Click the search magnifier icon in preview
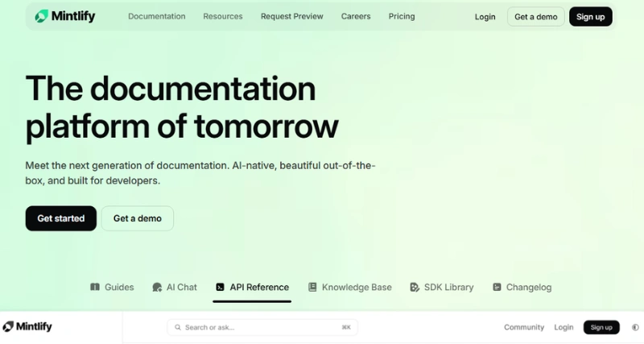 [x=178, y=327]
